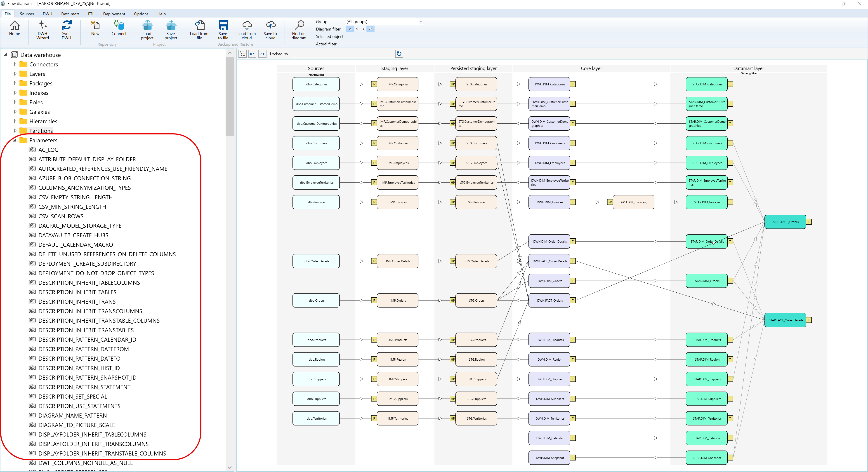This screenshot has height=472, width=868.
Task: Click PP marker of DWH.DIM_Invoices_T
Action: pyautogui.click(x=610, y=202)
